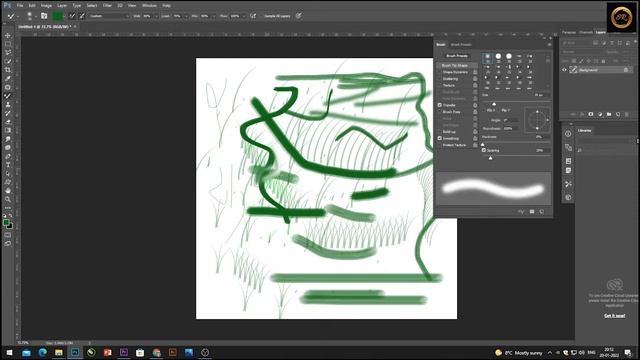This screenshot has width=640, height=360.
Task: Switch to the Channels tab
Action: pos(585,32)
